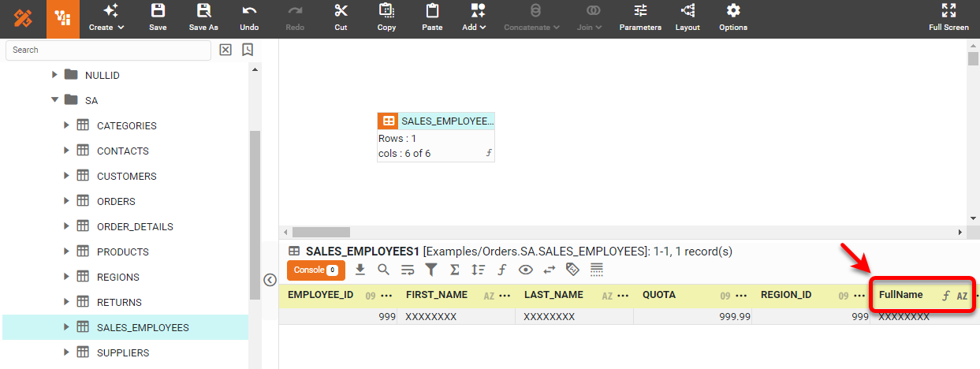Click the Search input field
Screen dimensions: 980x369
click(108, 50)
